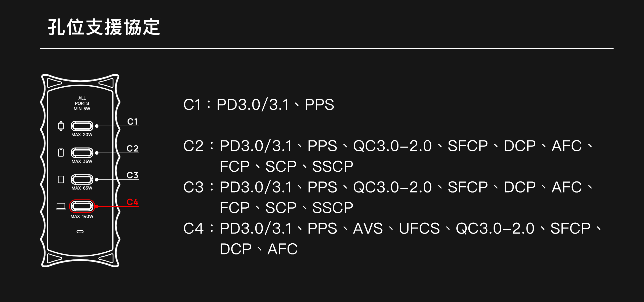Click the smartphone icon beside port C2

tap(61, 153)
